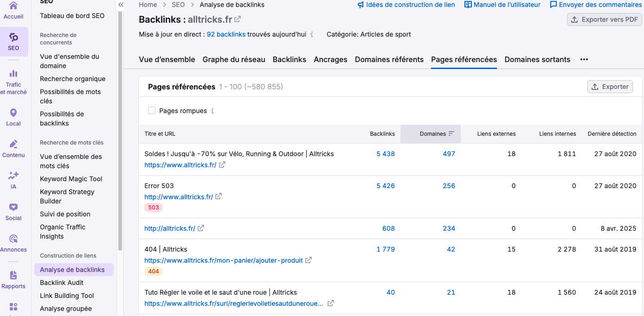Click Exporter vers PDF button
644x316 pixels.
605,19
